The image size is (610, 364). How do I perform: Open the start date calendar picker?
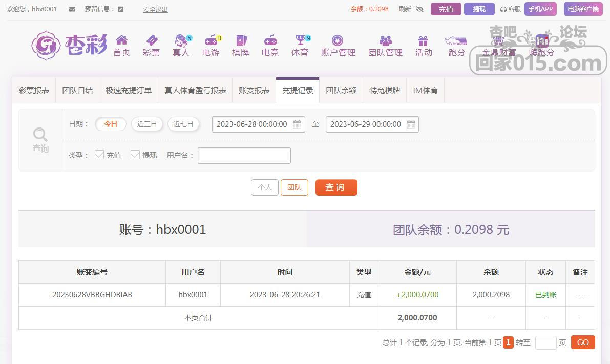click(297, 124)
